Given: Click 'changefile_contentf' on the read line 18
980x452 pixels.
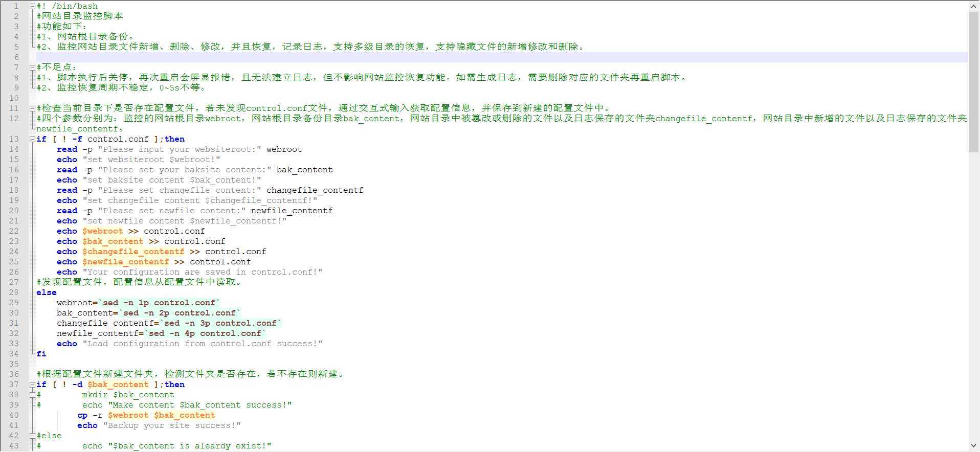Looking at the screenshot, I should coord(315,190).
